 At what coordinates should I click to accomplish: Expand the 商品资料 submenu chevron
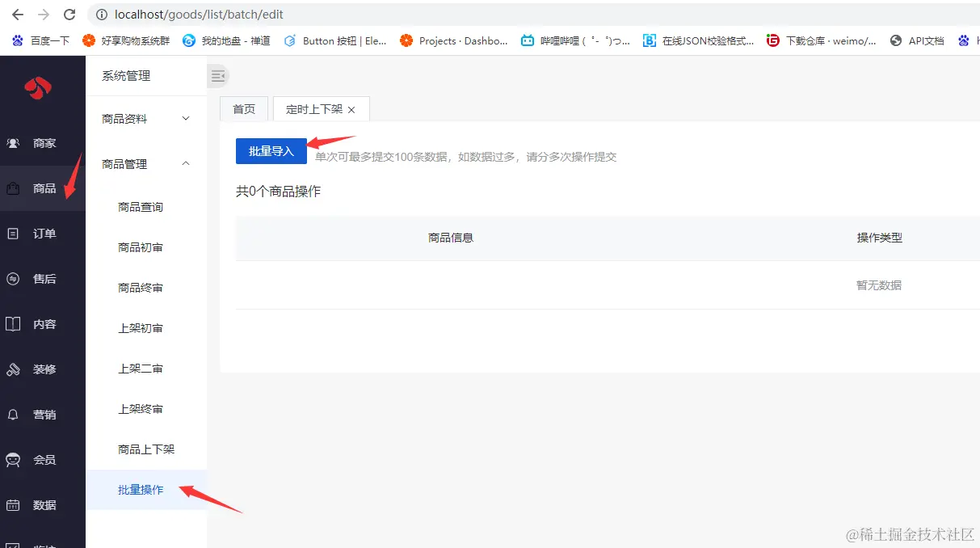click(x=186, y=119)
